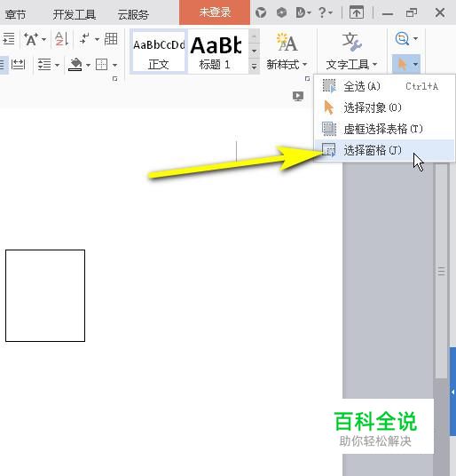Click the help question mark icon

pyautogui.click(x=322, y=12)
